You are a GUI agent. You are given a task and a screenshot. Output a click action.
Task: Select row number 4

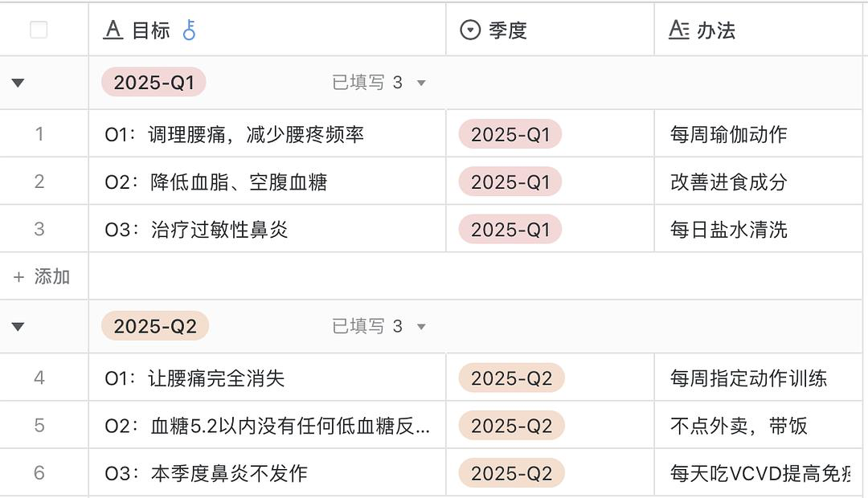39,378
